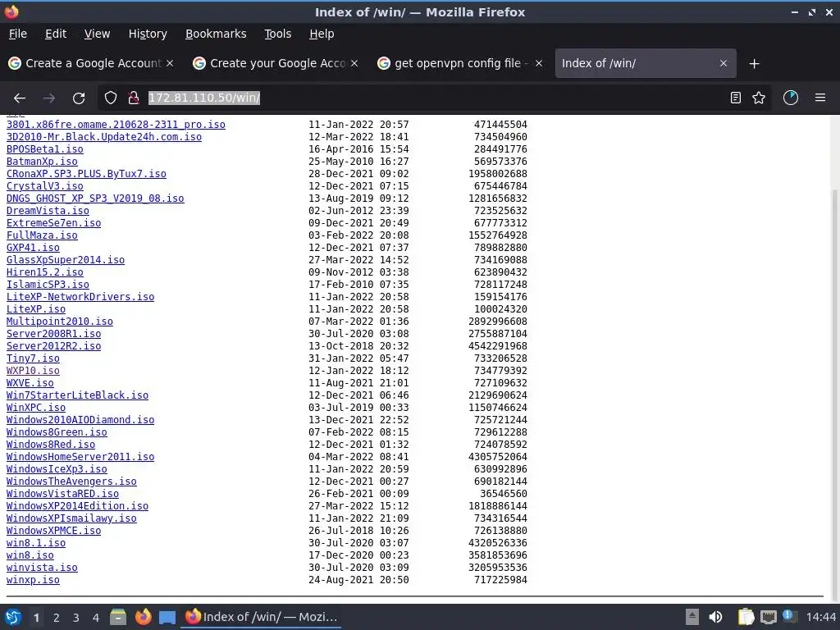Close the 'Create a Google Account' tab
This screenshot has height=630, width=840.
click(170, 63)
